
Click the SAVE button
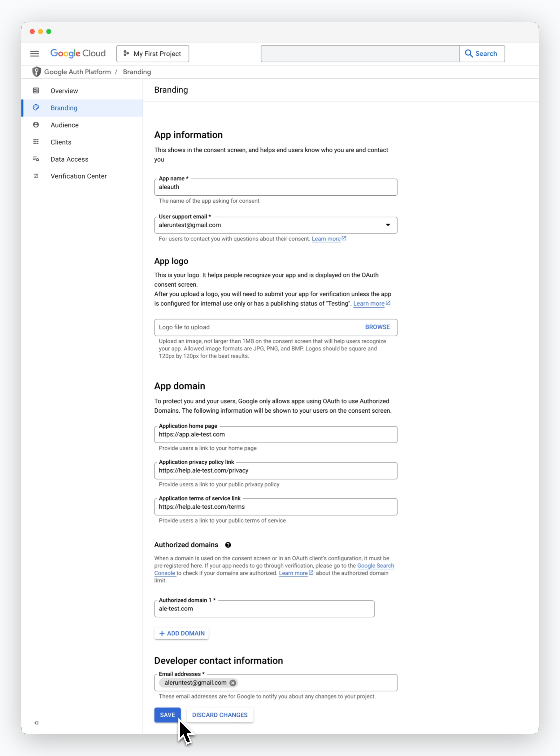(x=167, y=715)
